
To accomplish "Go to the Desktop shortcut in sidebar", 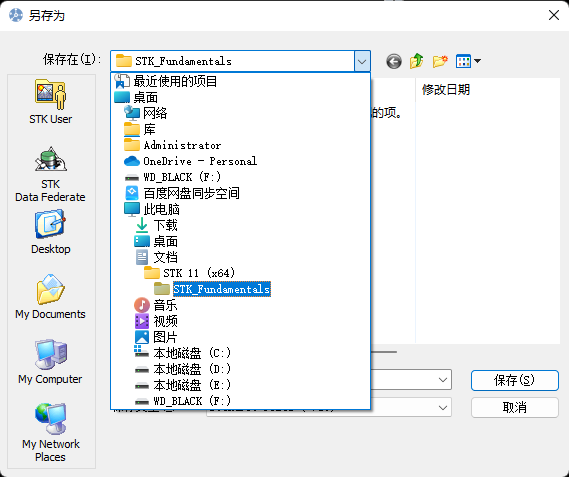I will pos(51,232).
